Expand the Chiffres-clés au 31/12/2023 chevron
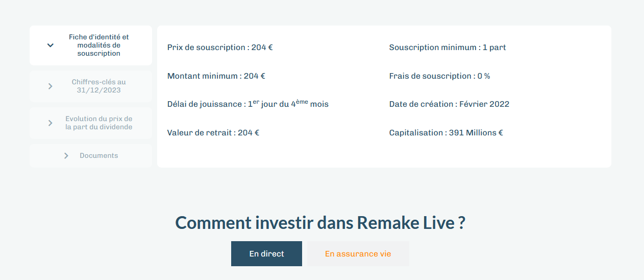The image size is (644, 280). pyautogui.click(x=50, y=86)
